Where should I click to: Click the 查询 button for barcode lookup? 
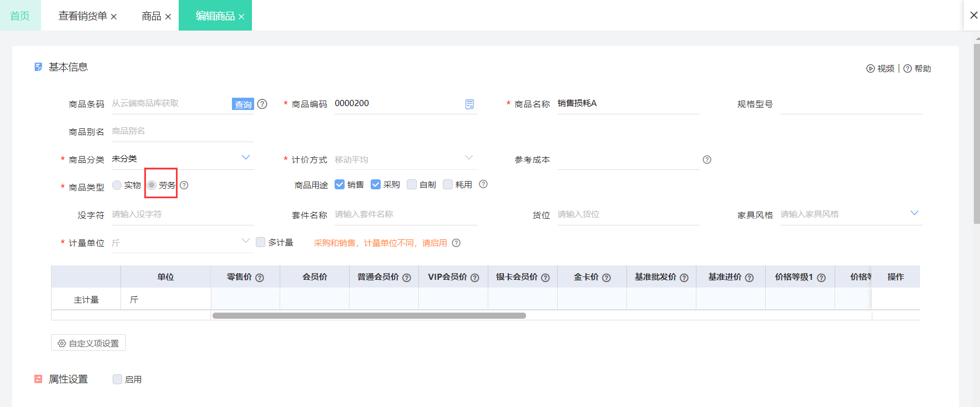click(x=243, y=104)
